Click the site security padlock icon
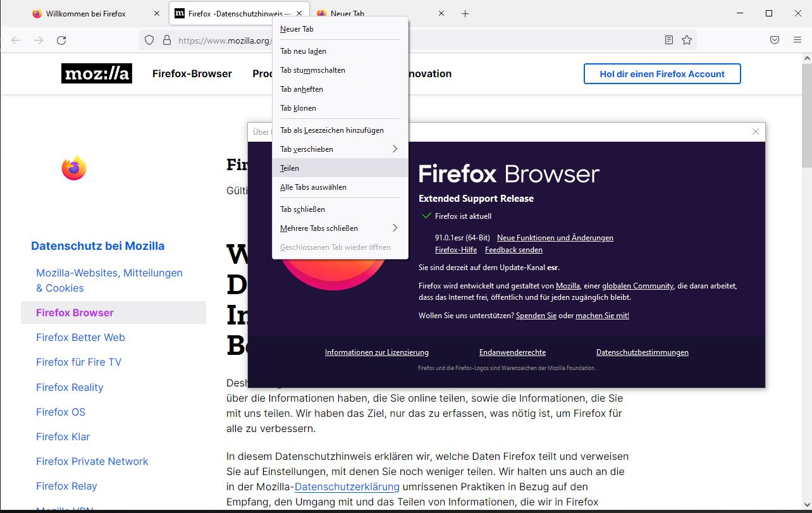The height and width of the screenshot is (513, 812). click(167, 40)
